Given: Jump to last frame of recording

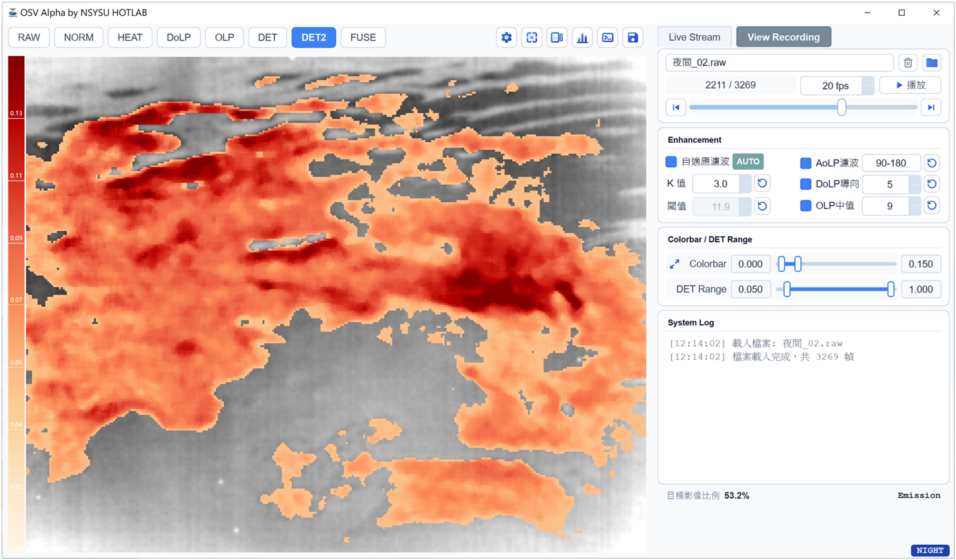Looking at the screenshot, I should pyautogui.click(x=931, y=108).
